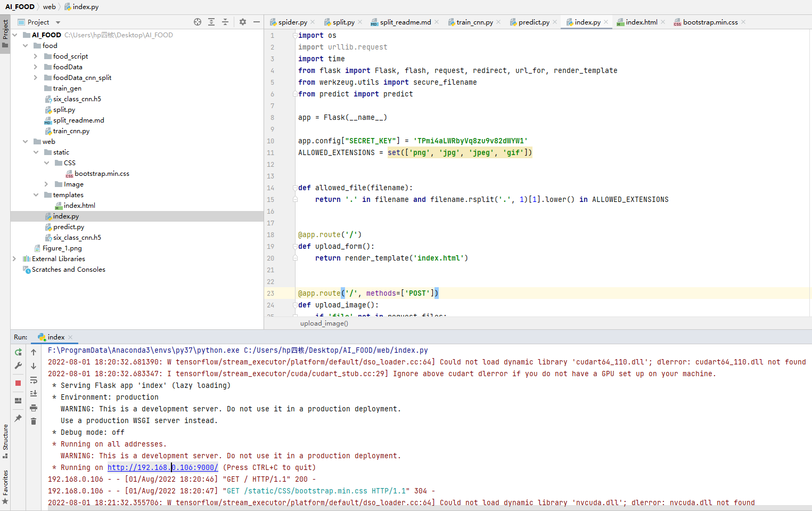The image size is (812, 511).
Task: Open the http://192.168.0.106:9000/ link
Action: pyautogui.click(x=162, y=467)
